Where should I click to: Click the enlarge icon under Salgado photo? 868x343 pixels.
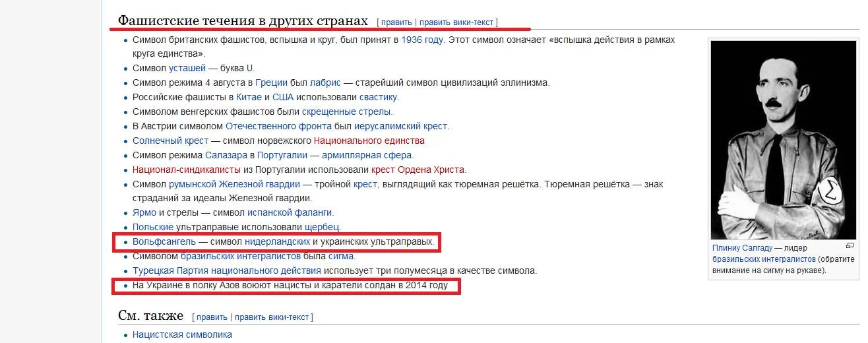[850, 246]
